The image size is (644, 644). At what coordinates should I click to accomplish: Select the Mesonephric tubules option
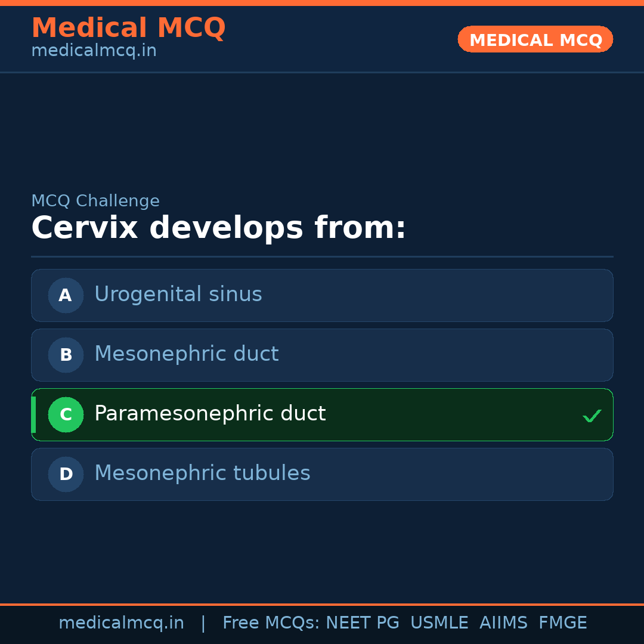pyautogui.click(x=202, y=473)
